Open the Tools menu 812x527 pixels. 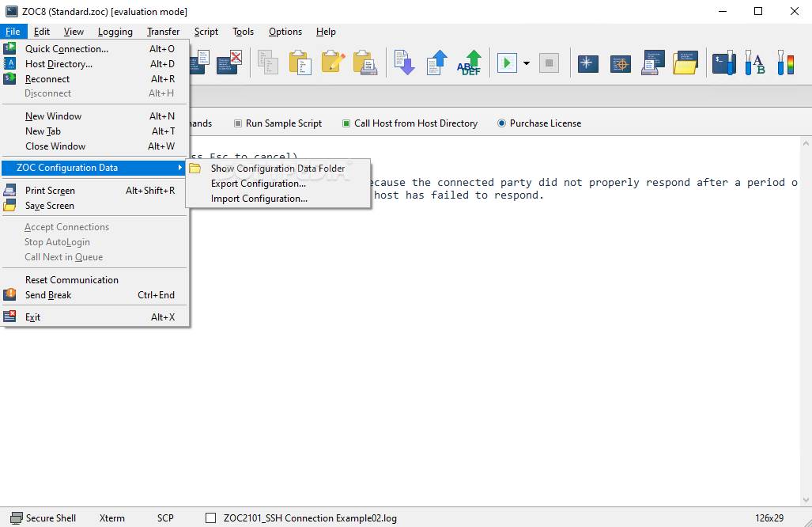click(x=243, y=32)
